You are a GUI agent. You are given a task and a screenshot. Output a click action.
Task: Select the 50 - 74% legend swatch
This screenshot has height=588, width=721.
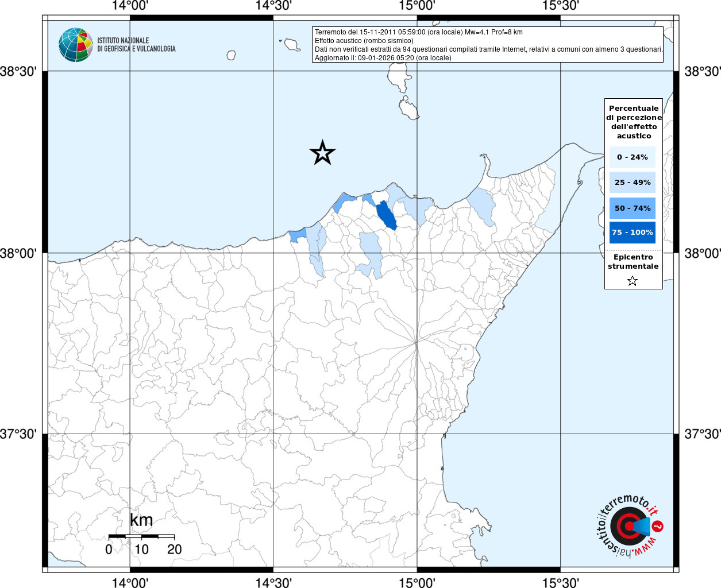click(x=632, y=208)
